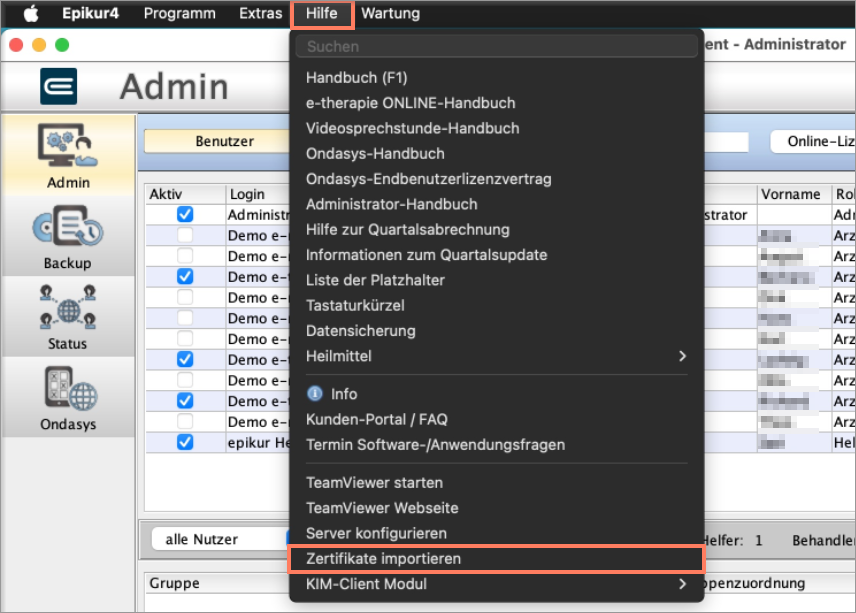Sort by the Vorname column header

click(x=793, y=194)
